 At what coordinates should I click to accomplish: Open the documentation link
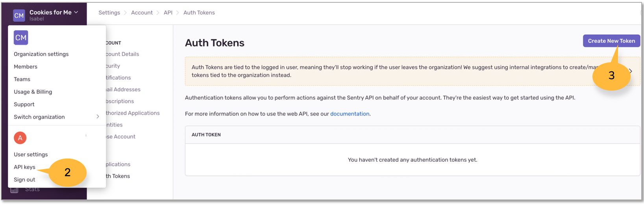[x=350, y=114]
